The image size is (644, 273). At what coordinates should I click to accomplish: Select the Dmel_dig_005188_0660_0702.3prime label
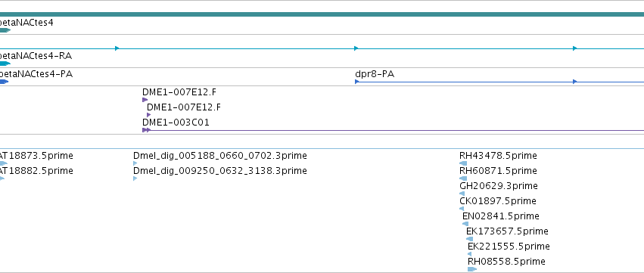click(220, 156)
